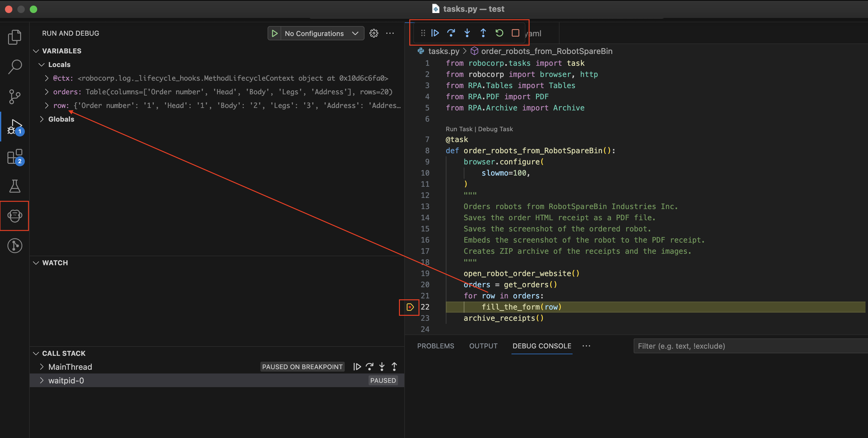This screenshot has height=438, width=868.
Task: Click Continue in the debug toolbar
Action: click(x=435, y=33)
